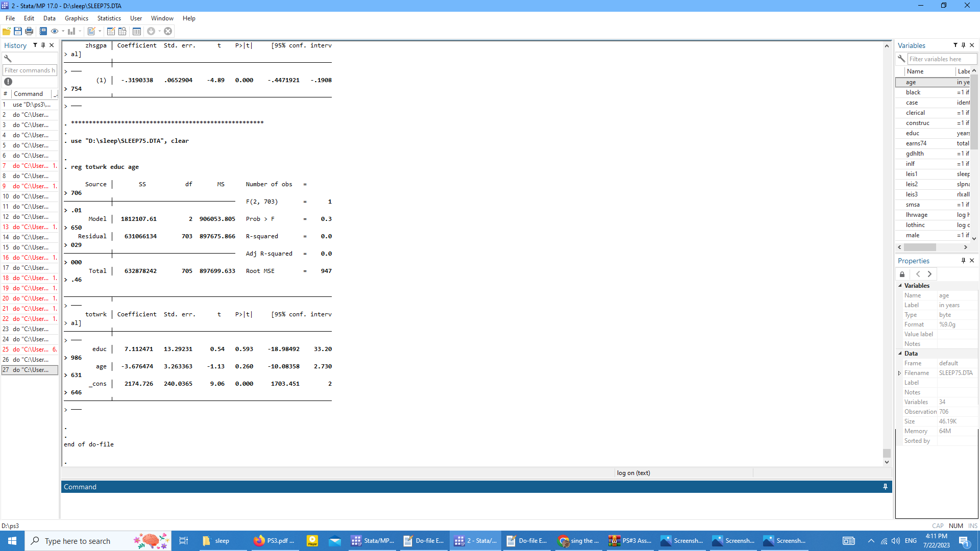This screenshot has width=980, height=551.
Task: Open the Variables Manager from the toolbar
Action: click(x=137, y=31)
